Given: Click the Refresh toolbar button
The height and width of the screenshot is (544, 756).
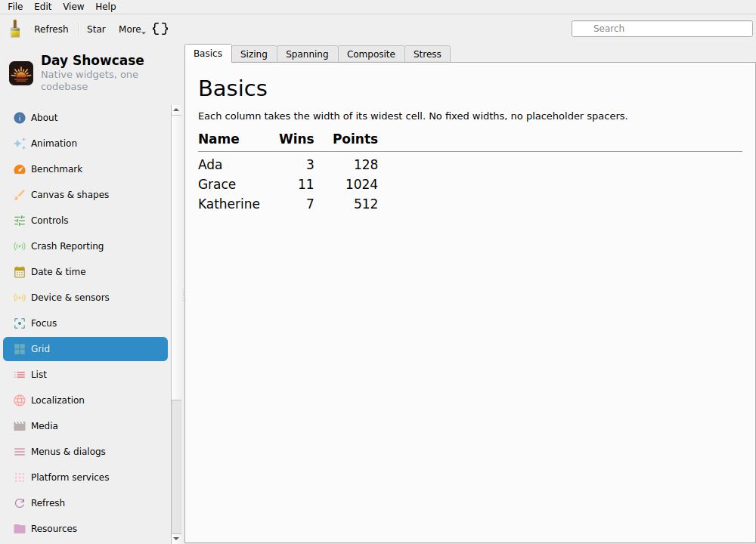Looking at the screenshot, I should (x=51, y=29).
